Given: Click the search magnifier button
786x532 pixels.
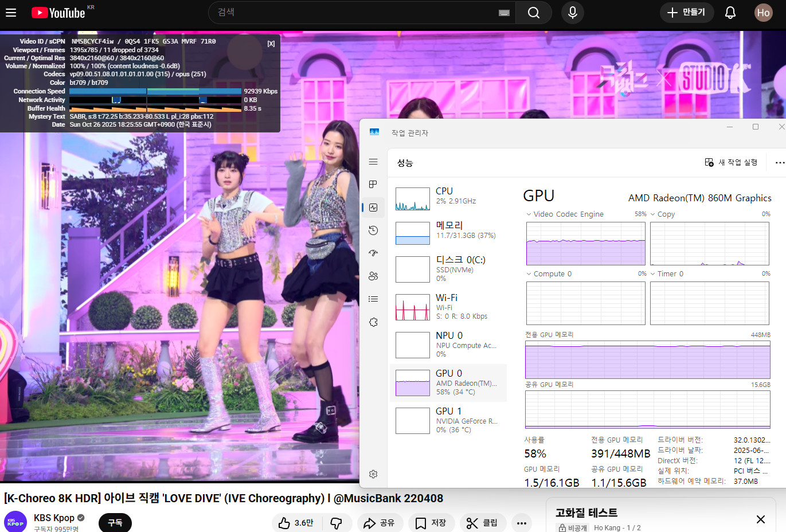Looking at the screenshot, I should (533, 13).
